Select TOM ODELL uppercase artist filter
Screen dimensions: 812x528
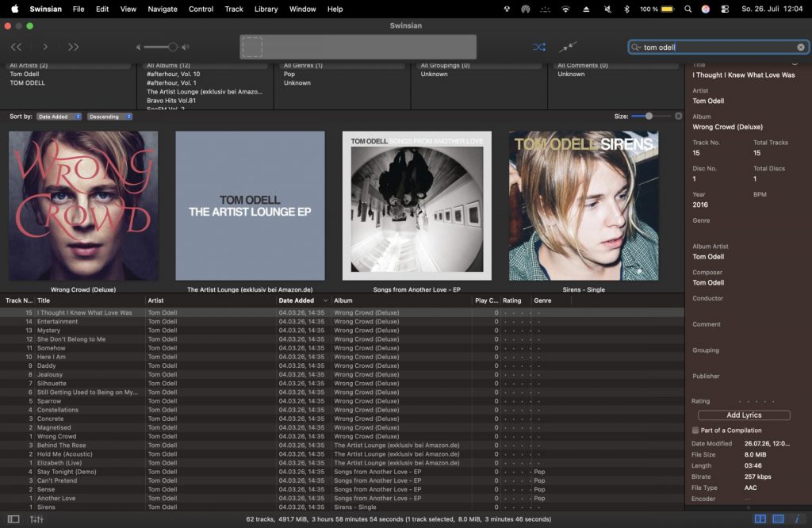pos(28,82)
